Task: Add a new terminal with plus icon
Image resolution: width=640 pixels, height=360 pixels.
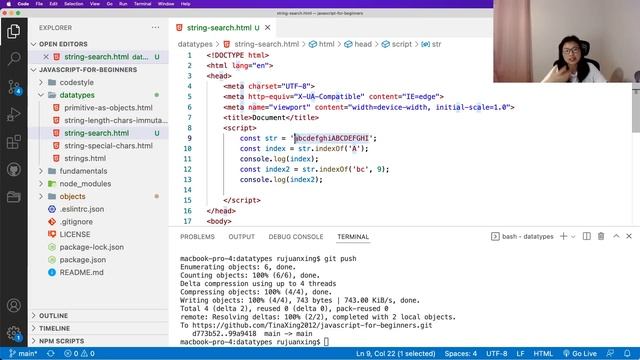Action: pos(563,236)
